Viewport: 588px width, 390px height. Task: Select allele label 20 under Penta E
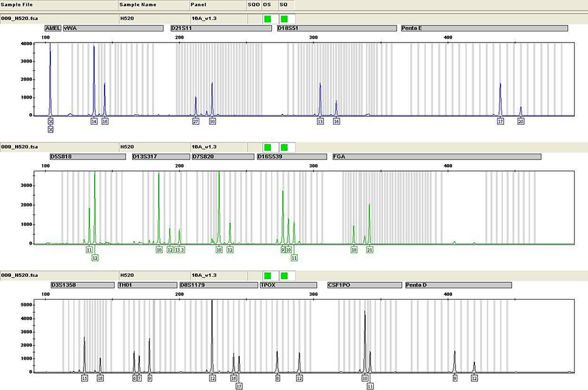521,122
